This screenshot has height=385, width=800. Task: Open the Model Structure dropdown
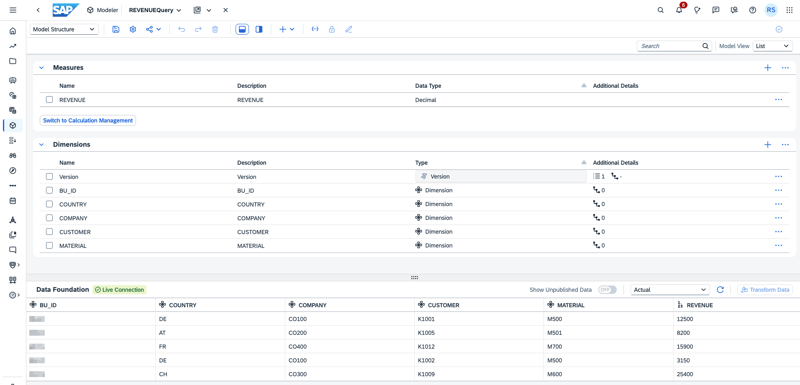click(64, 30)
